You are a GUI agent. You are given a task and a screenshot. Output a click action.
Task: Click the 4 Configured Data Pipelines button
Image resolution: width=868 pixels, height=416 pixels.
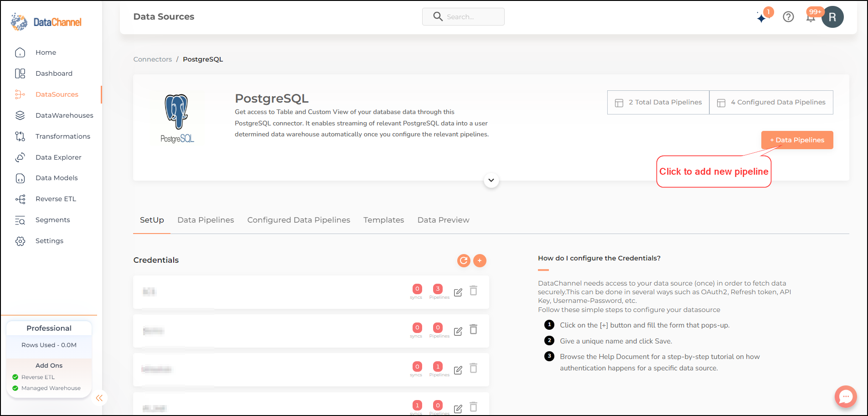[771, 102]
